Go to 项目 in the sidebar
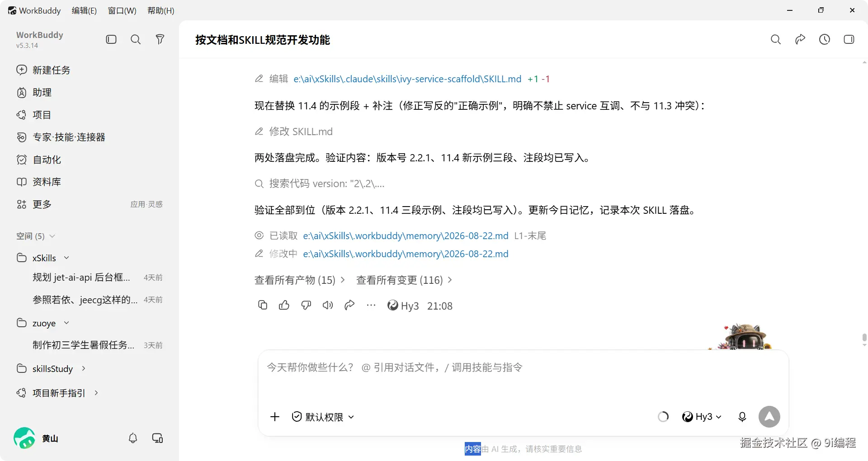This screenshot has height=461, width=868. click(34, 115)
